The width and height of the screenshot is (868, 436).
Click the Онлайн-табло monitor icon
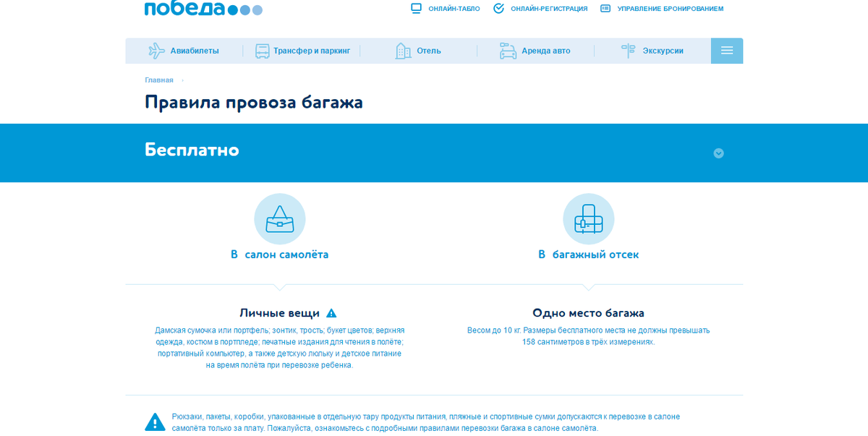[x=416, y=8]
